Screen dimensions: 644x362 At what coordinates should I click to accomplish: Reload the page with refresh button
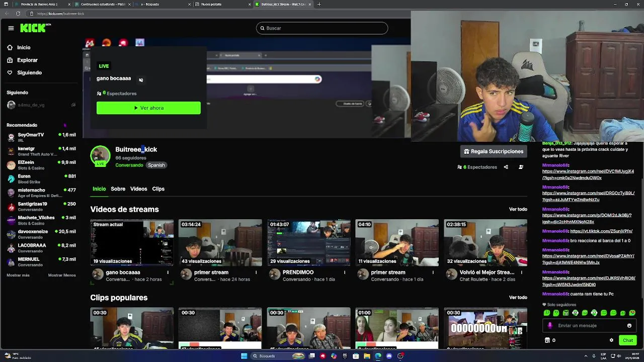click(x=18, y=14)
